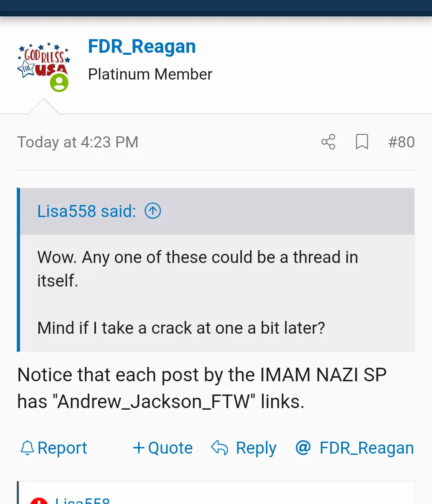Click the Reply button label
This screenshot has height=504, width=432.
tap(256, 448)
